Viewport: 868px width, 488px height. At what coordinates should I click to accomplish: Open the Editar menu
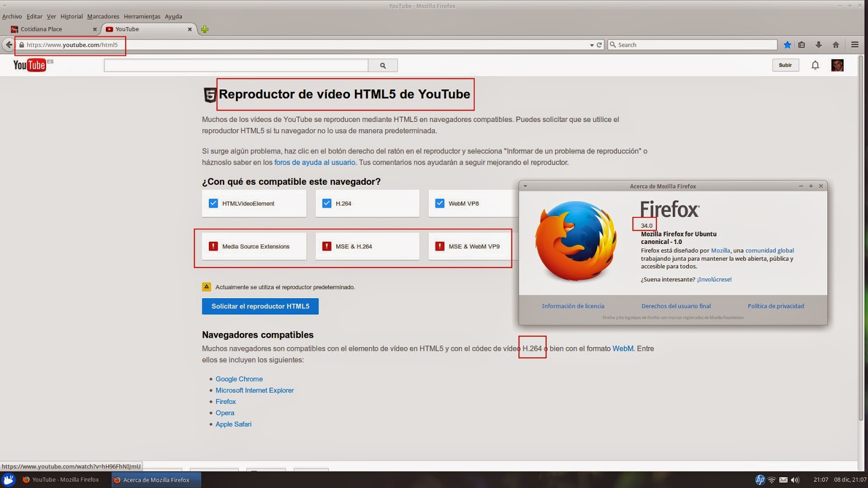(x=34, y=16)
